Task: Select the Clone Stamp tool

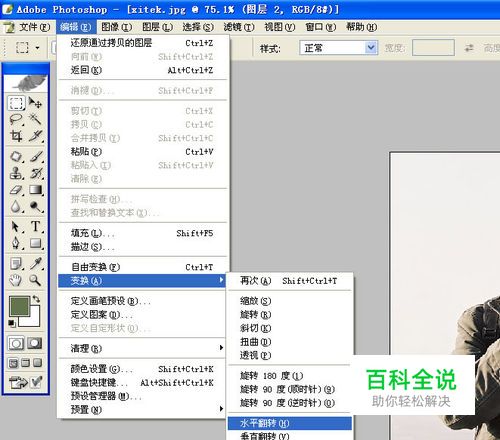Action: pyautogui.click(x=16, y=173)
